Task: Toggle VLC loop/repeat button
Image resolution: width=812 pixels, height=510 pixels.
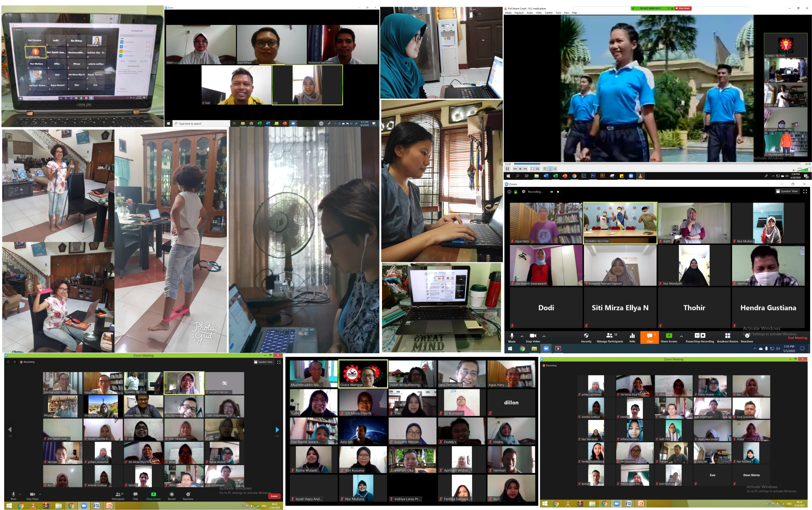Action: pyautogui.click(x=550, y=169)
